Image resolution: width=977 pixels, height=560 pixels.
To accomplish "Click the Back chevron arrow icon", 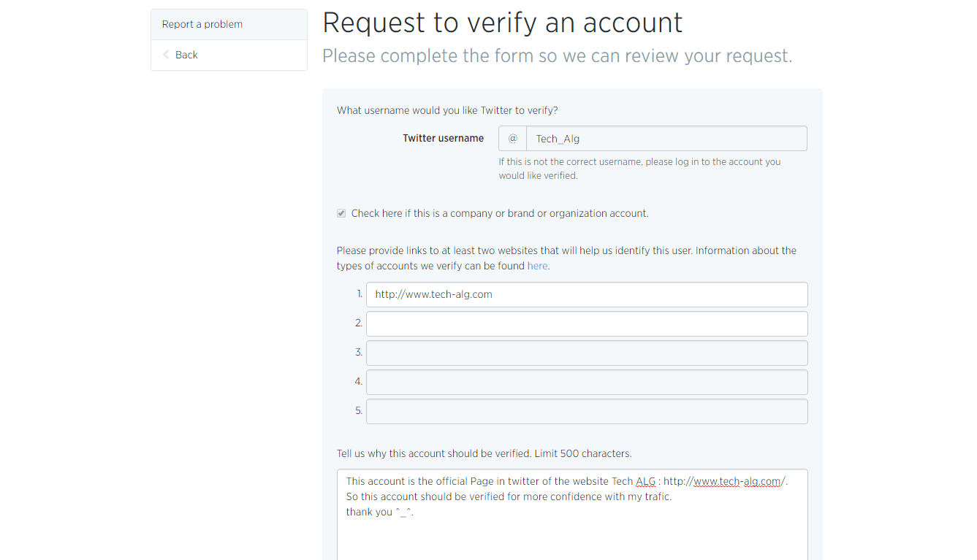I will click(x=166, y=55).
